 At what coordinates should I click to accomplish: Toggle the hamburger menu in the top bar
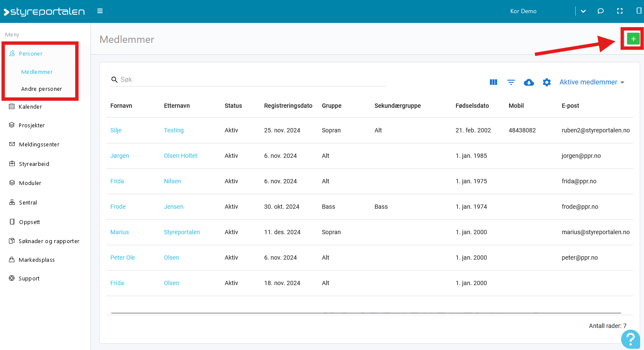(100, 11)
